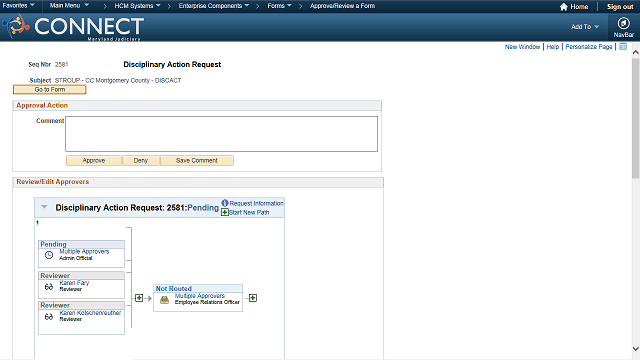Click the page layout icon beside Personalize Page

[623, 47]
